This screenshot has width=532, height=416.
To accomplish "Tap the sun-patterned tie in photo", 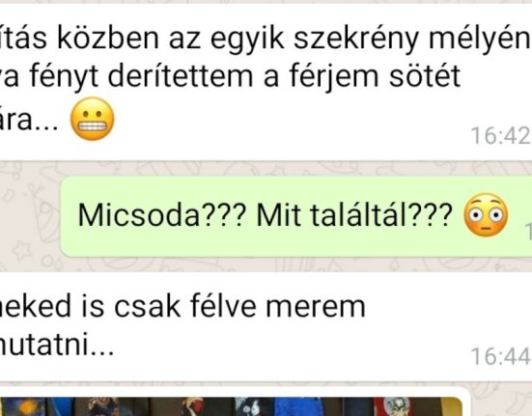I will tap(25, 406).
